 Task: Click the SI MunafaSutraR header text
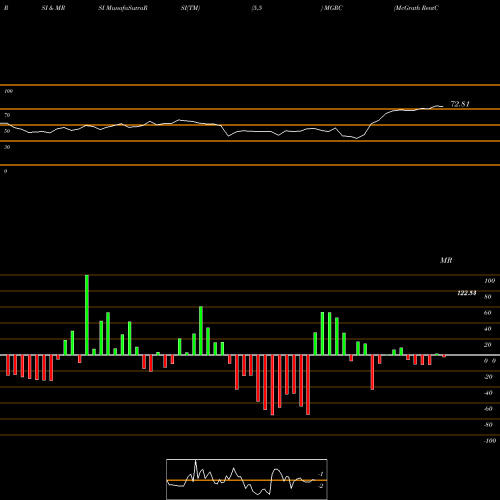(123, 8)
